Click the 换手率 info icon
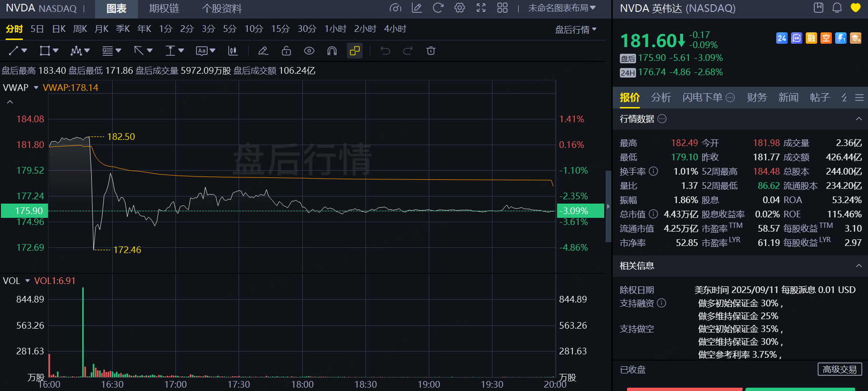Screen dimensions: 868x391 pos(654,171)
